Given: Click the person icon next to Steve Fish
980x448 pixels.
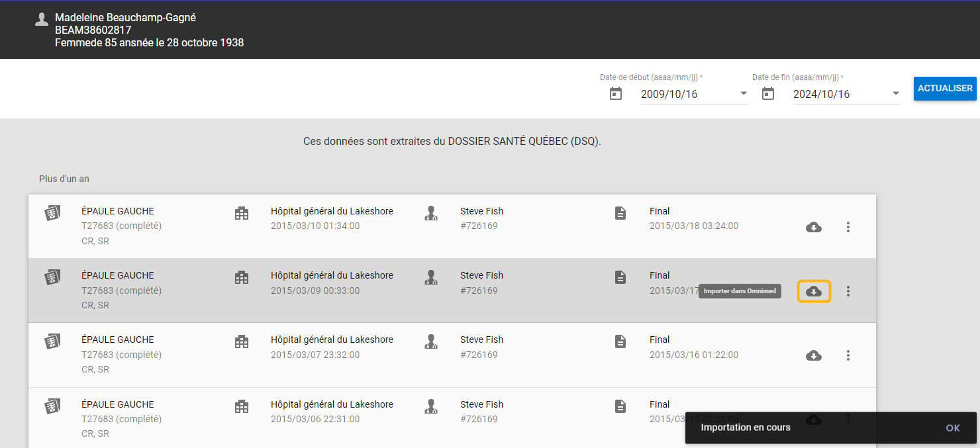Looking at the screenshot, I should 431,213.
